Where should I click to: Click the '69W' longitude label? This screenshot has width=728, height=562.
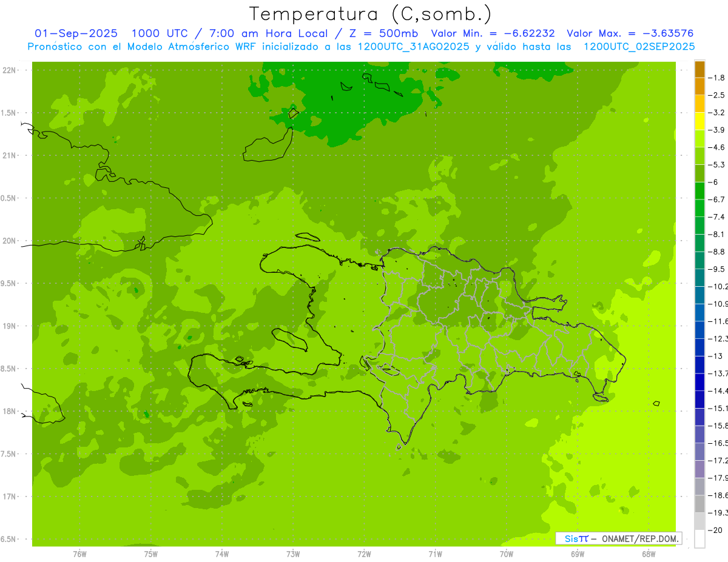(578, 554)
